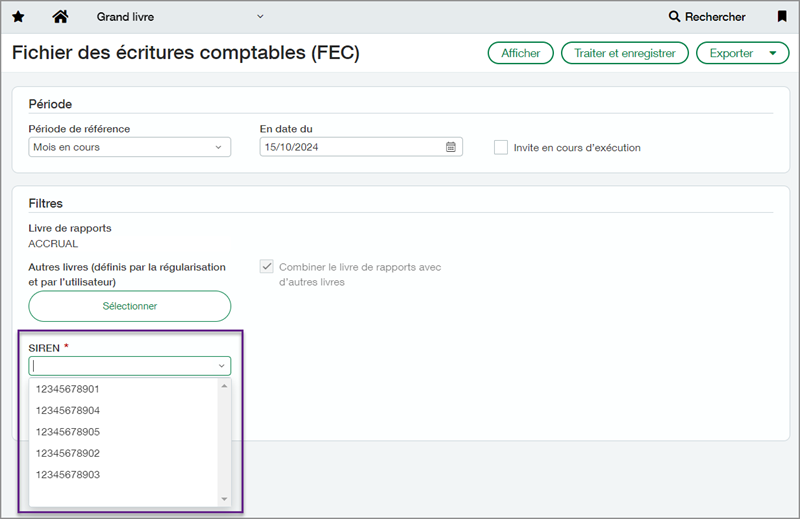
Task: Open Période de référence dropdown
Action: tap(129, 147)
